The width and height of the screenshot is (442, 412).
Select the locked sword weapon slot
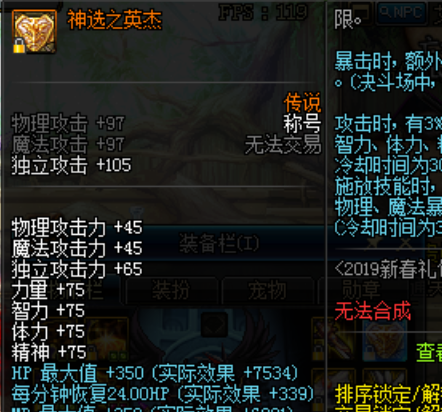point(334,338)
